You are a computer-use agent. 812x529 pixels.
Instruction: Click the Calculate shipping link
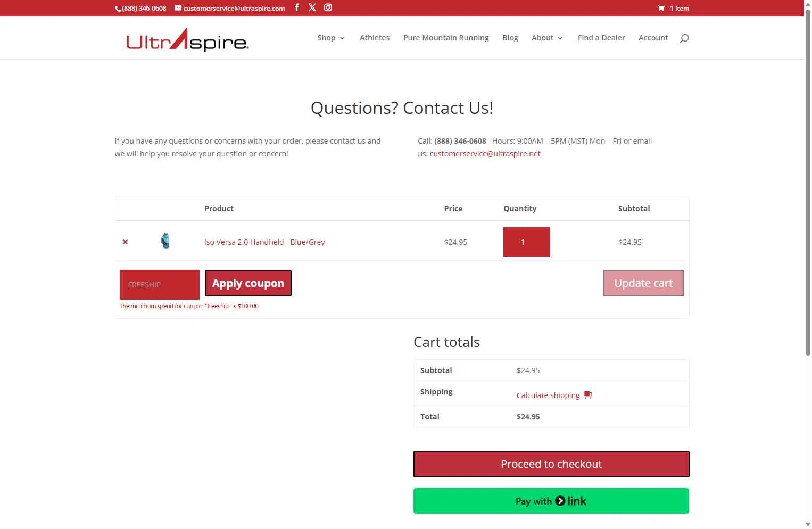coord(548,395)
